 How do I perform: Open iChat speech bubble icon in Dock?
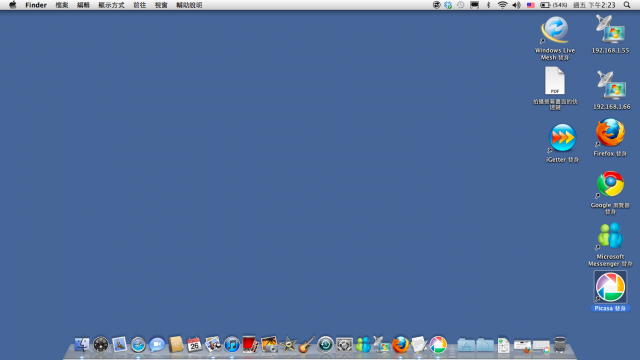[x=157, y=344]
